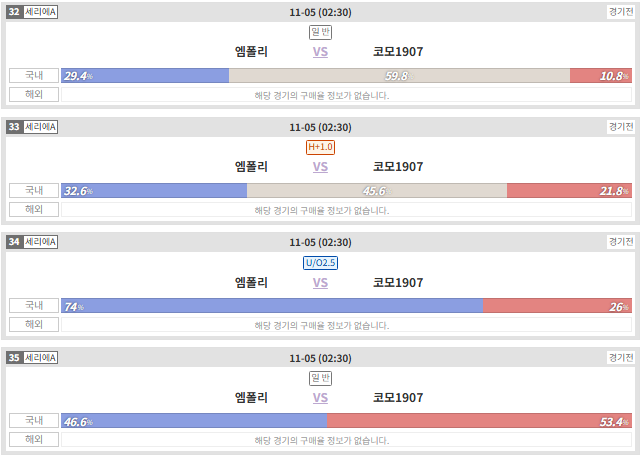Image resolution: width=644 pixels, height=456 pixels.
Task: Click 해외 tab in match 33
Action: point(34,210)
